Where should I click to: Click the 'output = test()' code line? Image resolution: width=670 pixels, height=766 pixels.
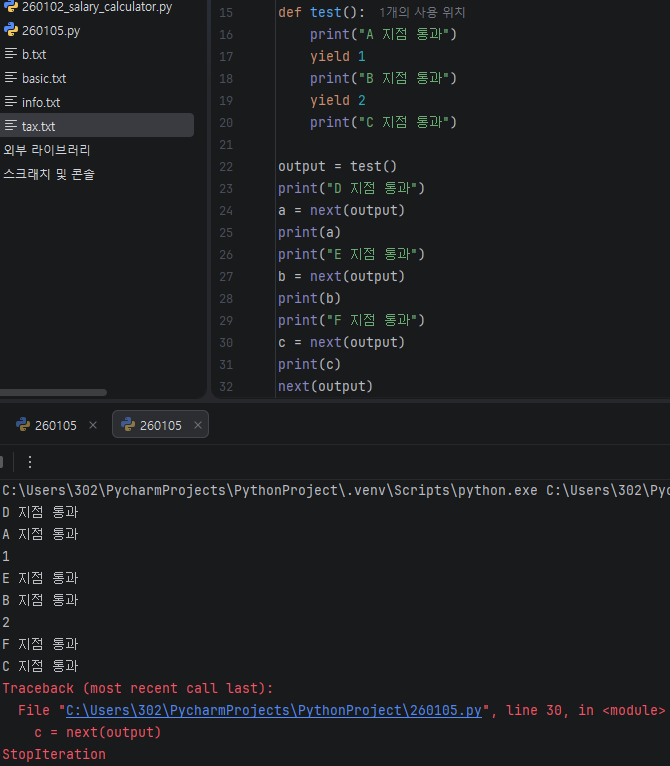(337, 167)
